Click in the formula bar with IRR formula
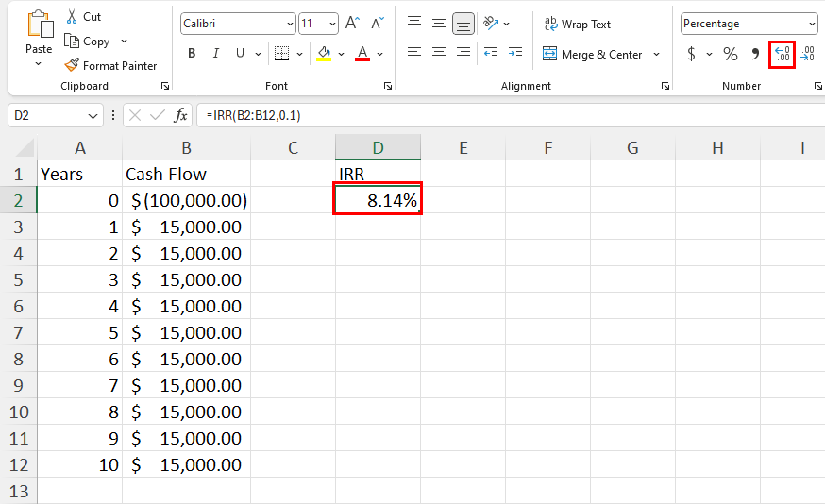The image size is (825, 504). 511,115
